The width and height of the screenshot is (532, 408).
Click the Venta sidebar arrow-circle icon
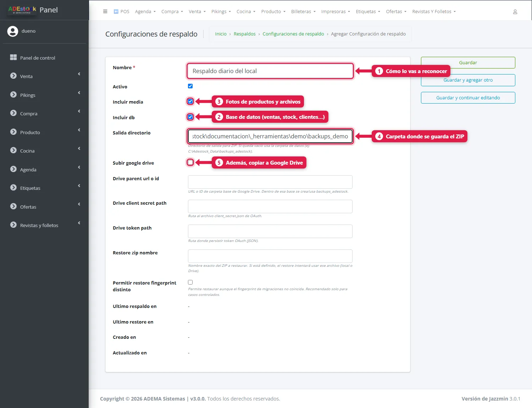pos(13,76)
